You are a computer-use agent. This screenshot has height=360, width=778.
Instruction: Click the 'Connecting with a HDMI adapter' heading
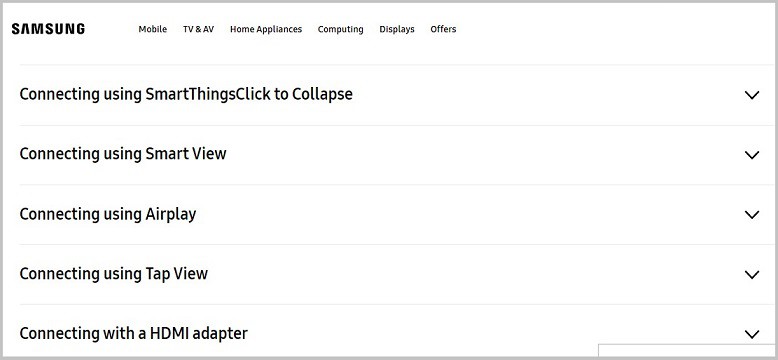pos(133,333)
